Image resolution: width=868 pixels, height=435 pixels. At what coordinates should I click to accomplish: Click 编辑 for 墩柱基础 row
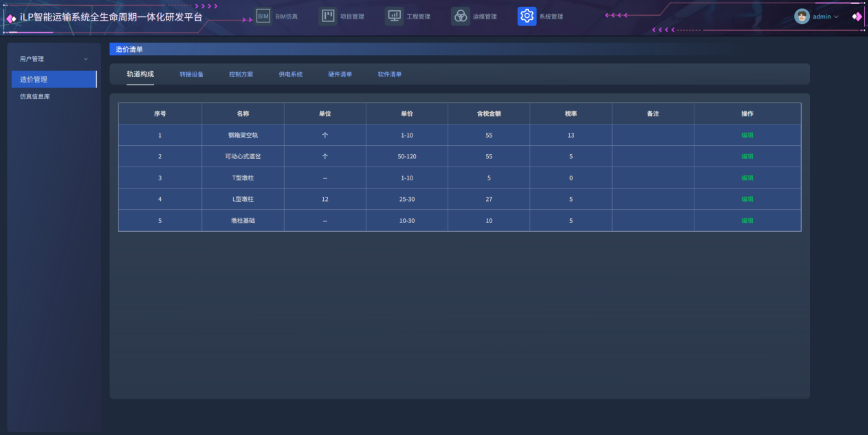tap(747, 221)
